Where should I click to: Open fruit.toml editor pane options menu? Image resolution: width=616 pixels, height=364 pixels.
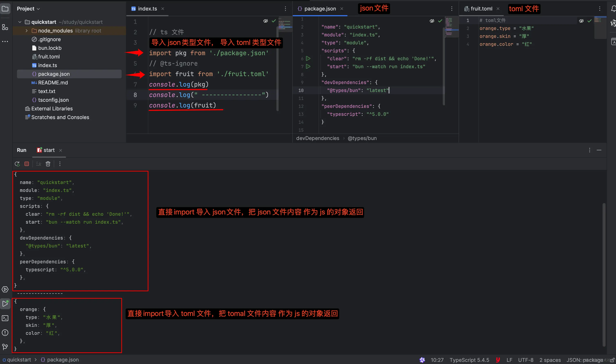(x=600, y=9)
